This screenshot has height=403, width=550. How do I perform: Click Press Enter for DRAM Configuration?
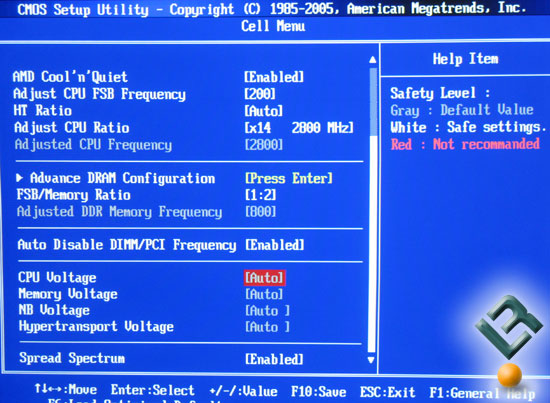tap(289, 178)
